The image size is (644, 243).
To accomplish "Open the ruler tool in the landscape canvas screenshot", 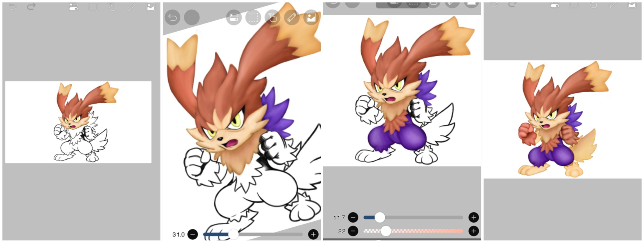I will pyautogui.click(x=131, y=7).
